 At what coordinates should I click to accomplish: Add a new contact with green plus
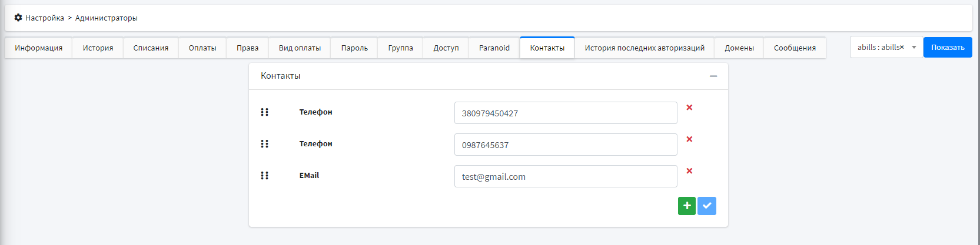tap(686, 206)
